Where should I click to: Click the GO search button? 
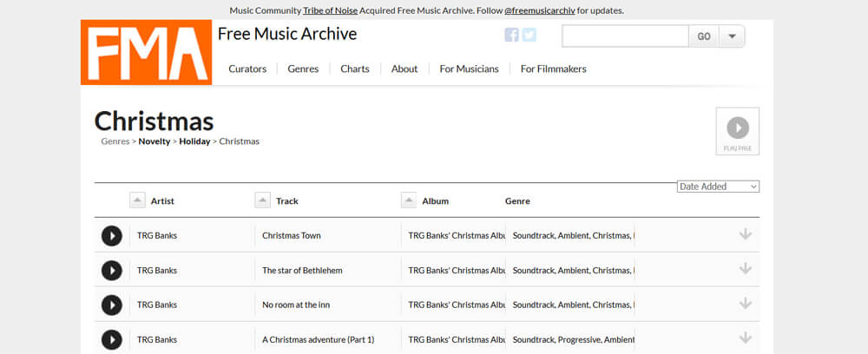(x=704, y=36)
